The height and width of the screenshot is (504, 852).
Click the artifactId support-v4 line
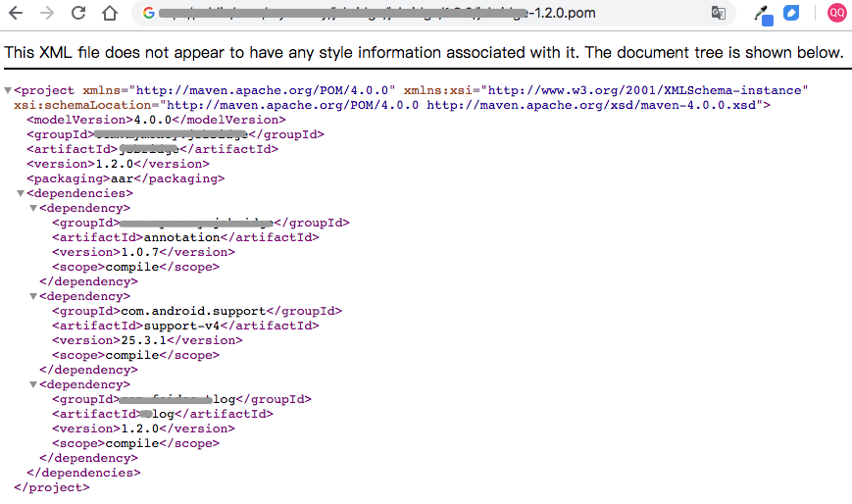[186, 326]
